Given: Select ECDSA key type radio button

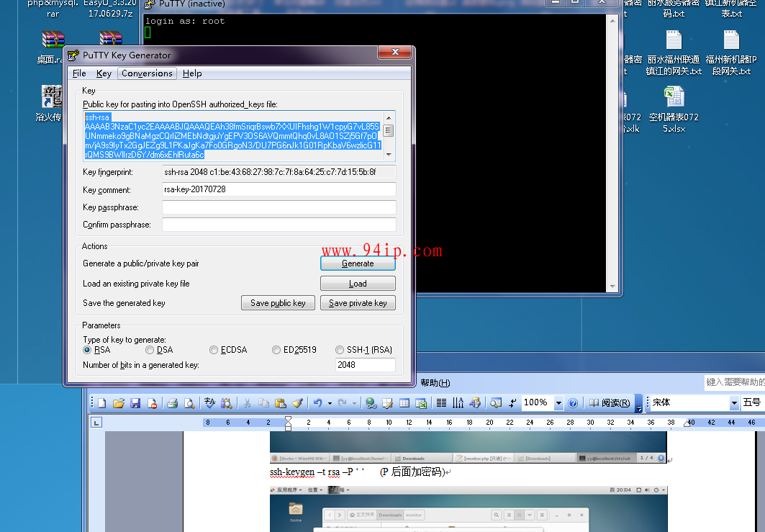Looking at the screenshot, I should pyautogui.click(x=214, y=350).
